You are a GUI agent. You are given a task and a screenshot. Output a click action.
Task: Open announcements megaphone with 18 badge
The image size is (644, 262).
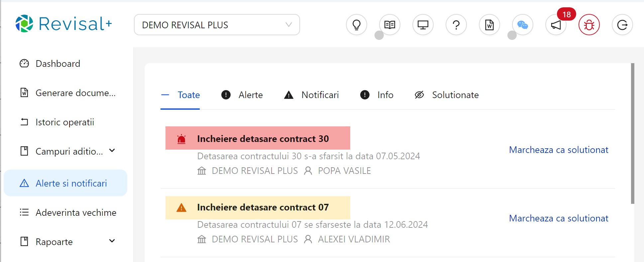556,25
